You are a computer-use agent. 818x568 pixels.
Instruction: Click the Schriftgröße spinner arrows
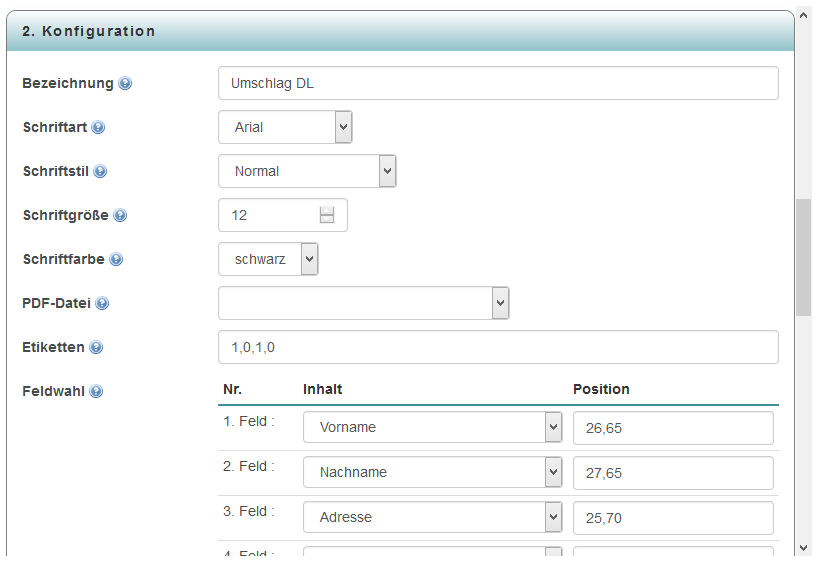[x=327, y=215]
